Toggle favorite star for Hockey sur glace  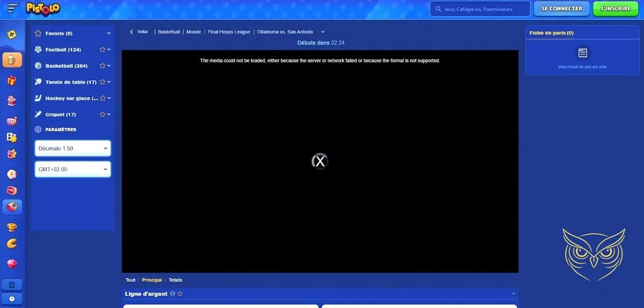coord(103,99)
